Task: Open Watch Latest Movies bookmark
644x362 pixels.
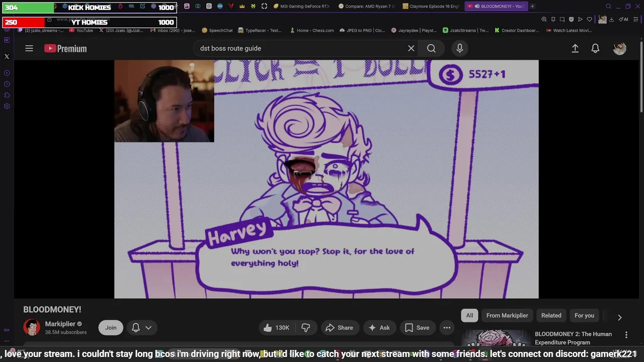Action: pos(569,30)
